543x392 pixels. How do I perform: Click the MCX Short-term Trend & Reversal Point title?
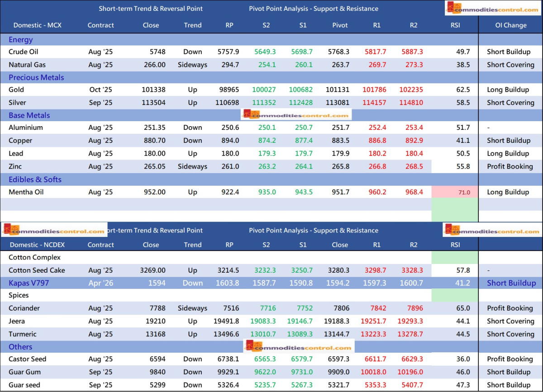coord(151,9)
